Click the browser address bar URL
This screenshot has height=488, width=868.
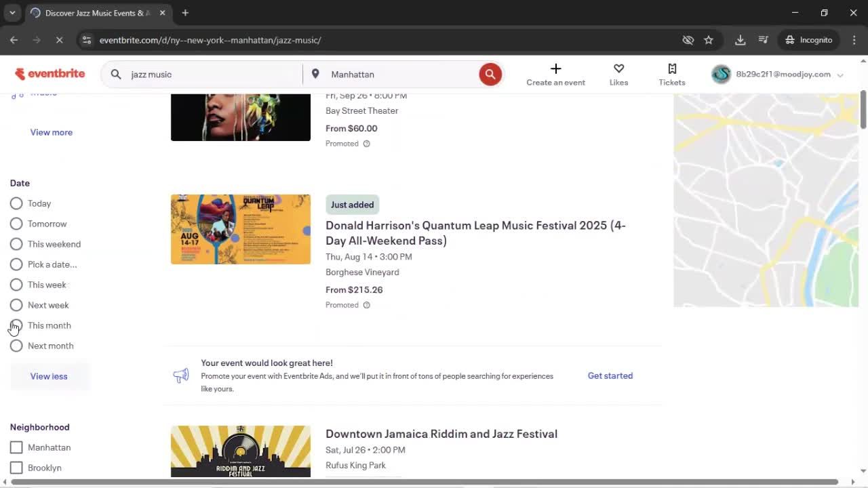point(210,40)
